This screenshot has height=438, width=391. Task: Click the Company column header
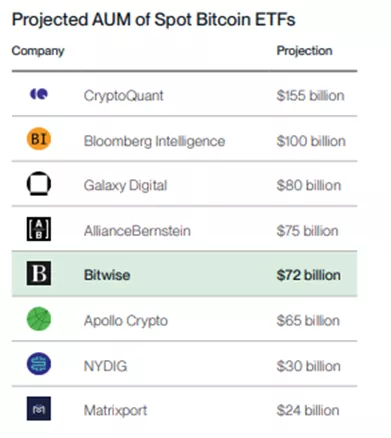pos(38,51)
